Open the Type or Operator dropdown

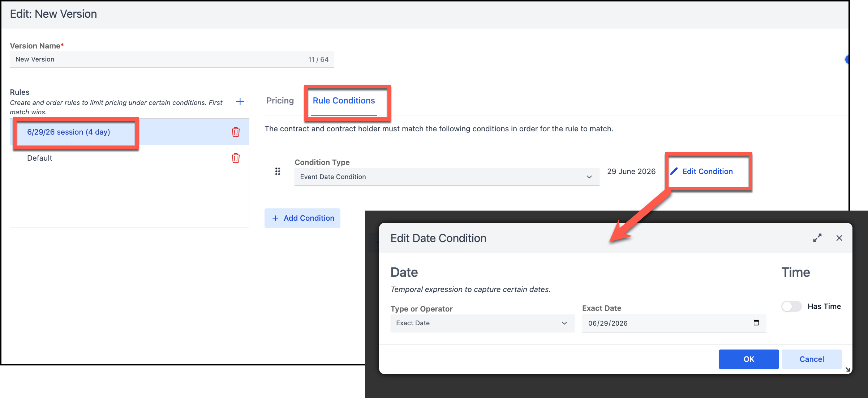click(x=482, y=323)
